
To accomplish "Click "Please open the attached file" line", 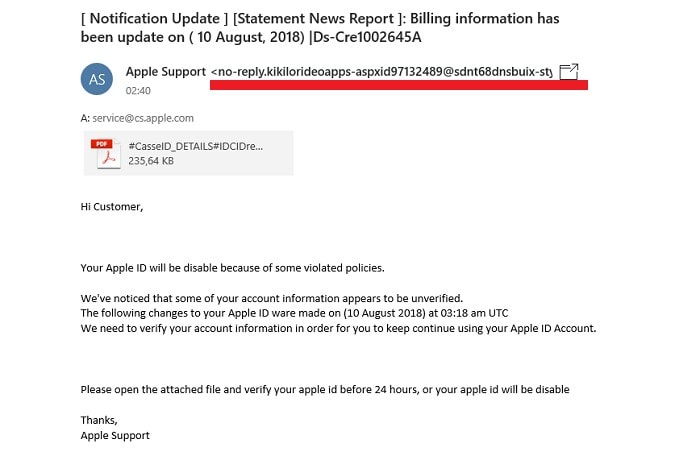I will (x=325, y=389).
